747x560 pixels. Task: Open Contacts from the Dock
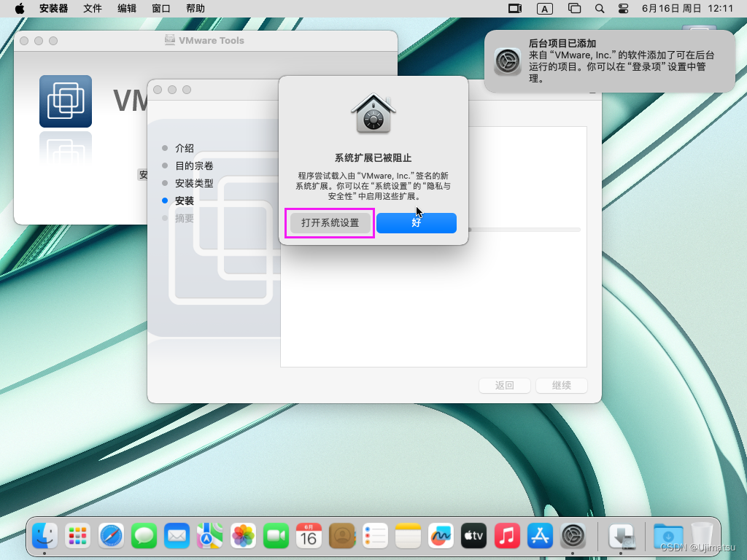342,536
